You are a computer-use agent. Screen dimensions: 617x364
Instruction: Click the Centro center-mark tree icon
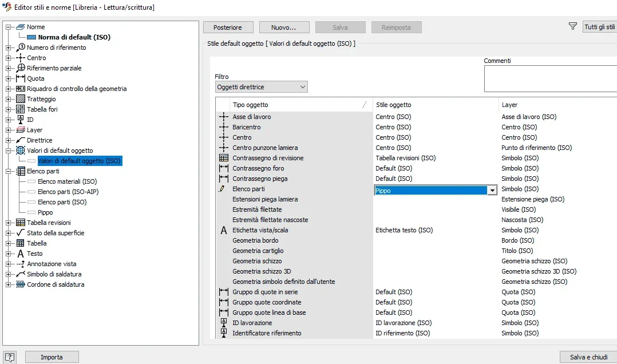coord(21,58)
